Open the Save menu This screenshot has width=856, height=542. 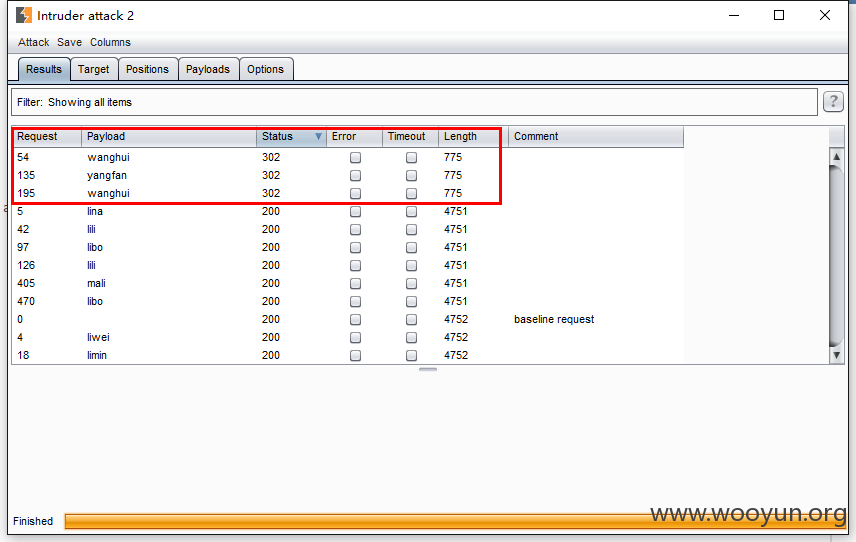point(69,42)
